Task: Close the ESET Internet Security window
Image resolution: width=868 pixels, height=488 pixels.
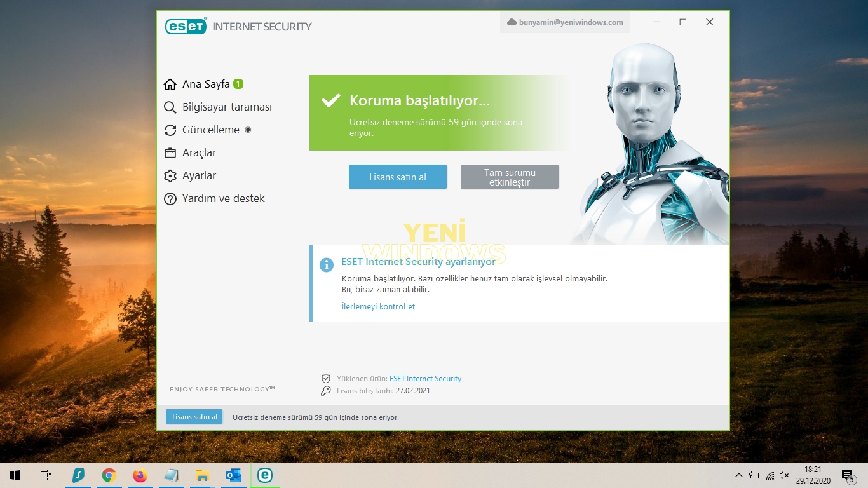Action: point(710,22)
